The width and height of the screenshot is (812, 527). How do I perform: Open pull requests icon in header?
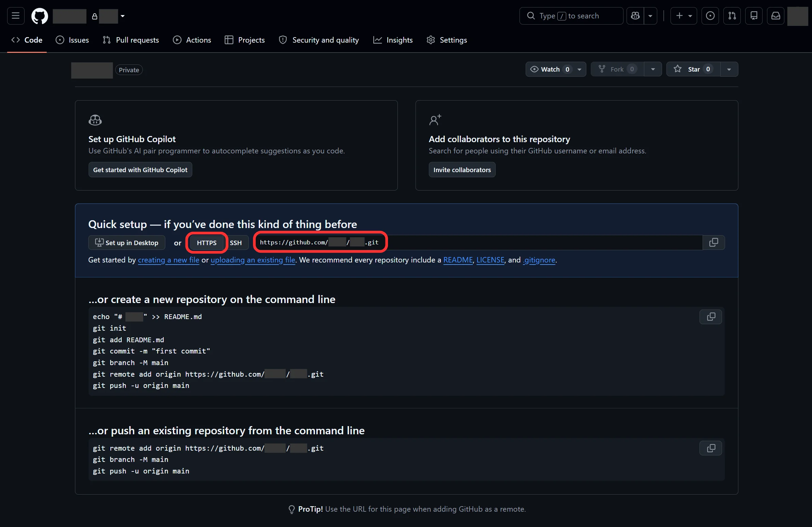(732, 16)
